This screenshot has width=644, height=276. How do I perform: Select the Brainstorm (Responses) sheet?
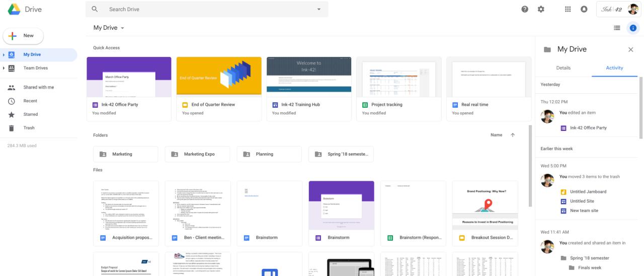click(413, 213)
